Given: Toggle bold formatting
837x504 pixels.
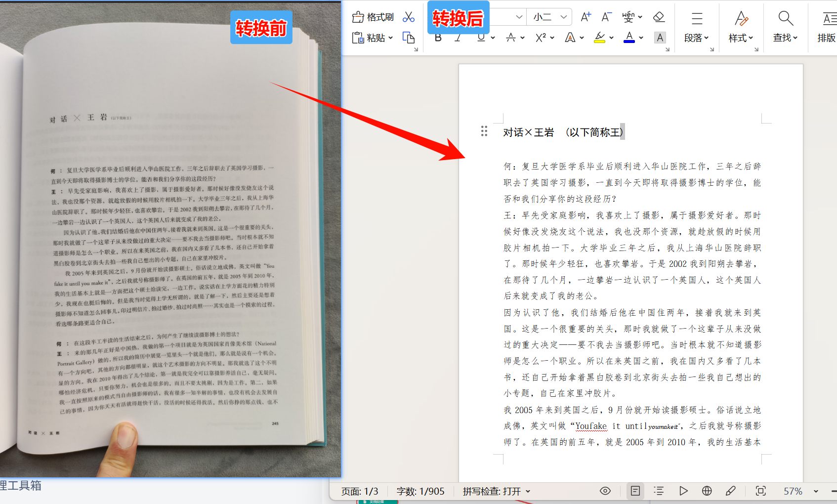Looking at the screenshot, I should 437,38.
